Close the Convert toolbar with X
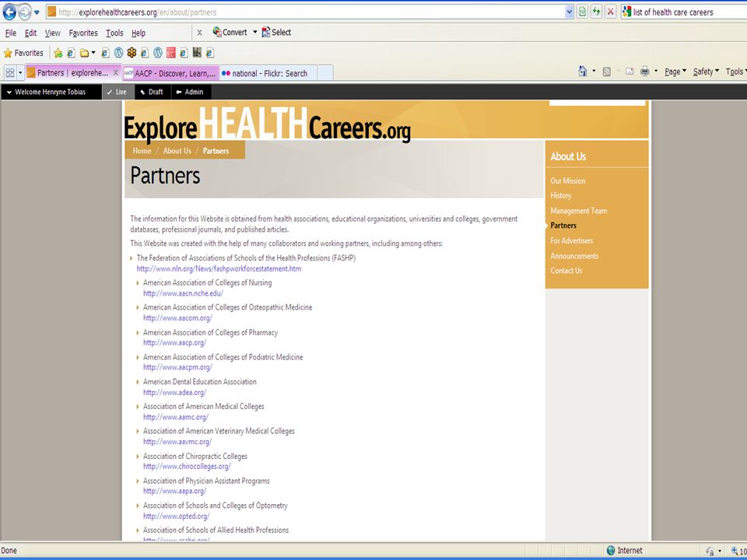The image size is (747, 560). point(200,33)
